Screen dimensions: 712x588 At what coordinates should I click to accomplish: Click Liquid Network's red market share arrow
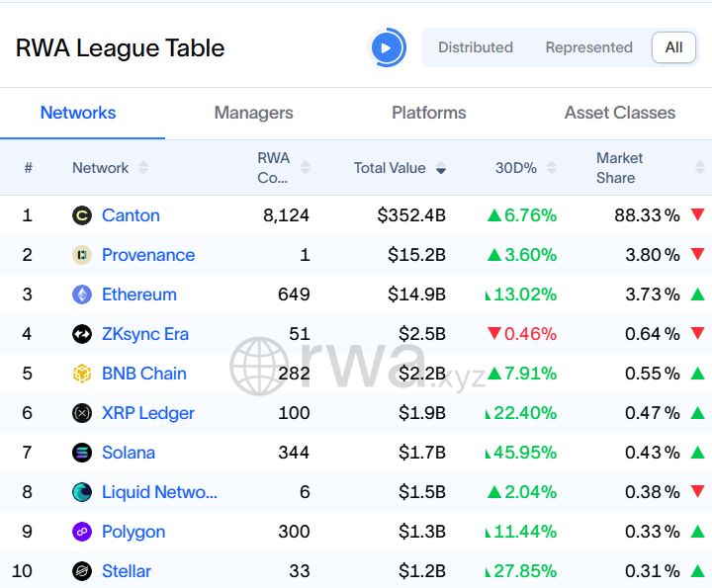tap(697, 490)
